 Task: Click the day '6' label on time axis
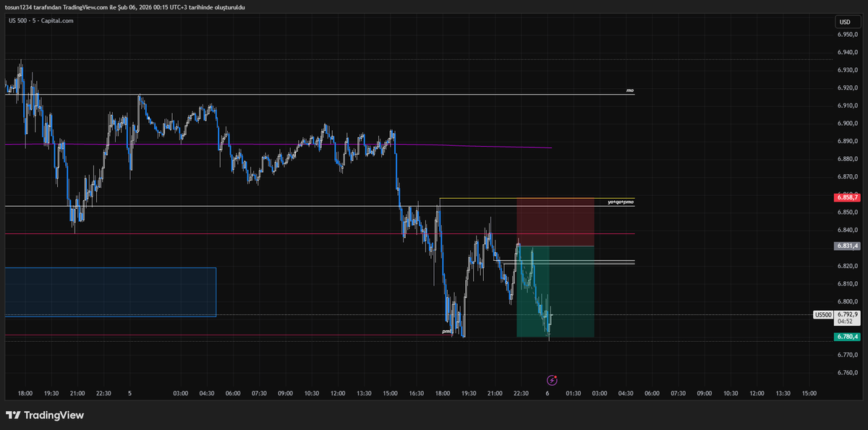548,393
